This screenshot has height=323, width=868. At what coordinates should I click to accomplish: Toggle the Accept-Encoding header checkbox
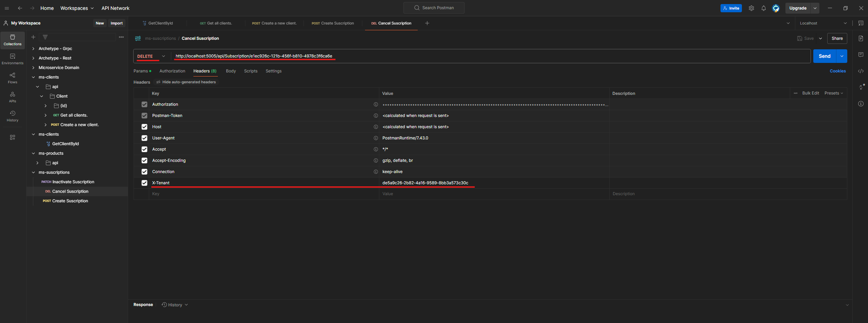point(144,160)
